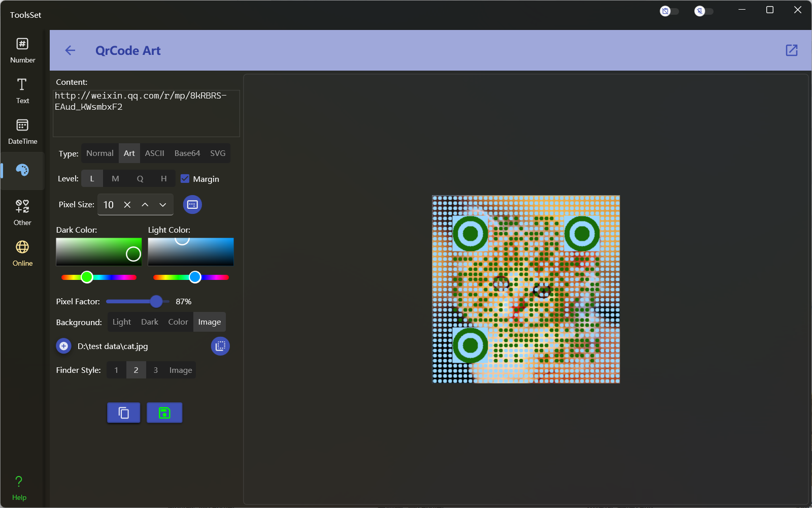Switch Type to Base64

point(187,153)
